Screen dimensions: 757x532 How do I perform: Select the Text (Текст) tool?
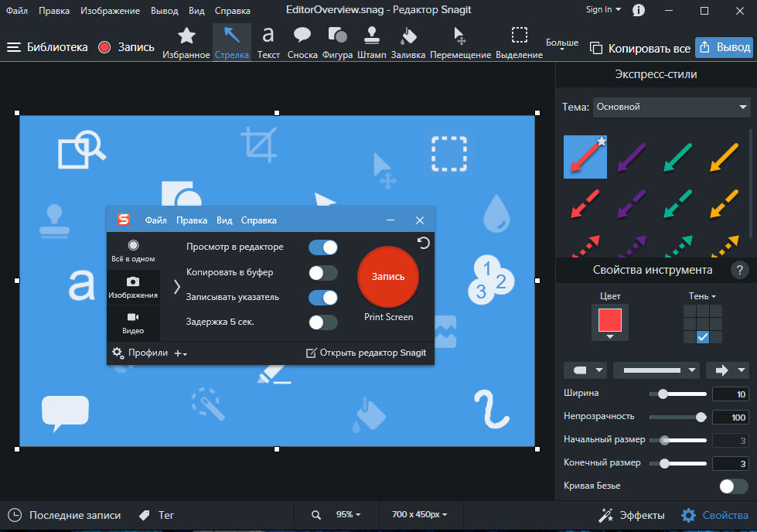[268, 43]
